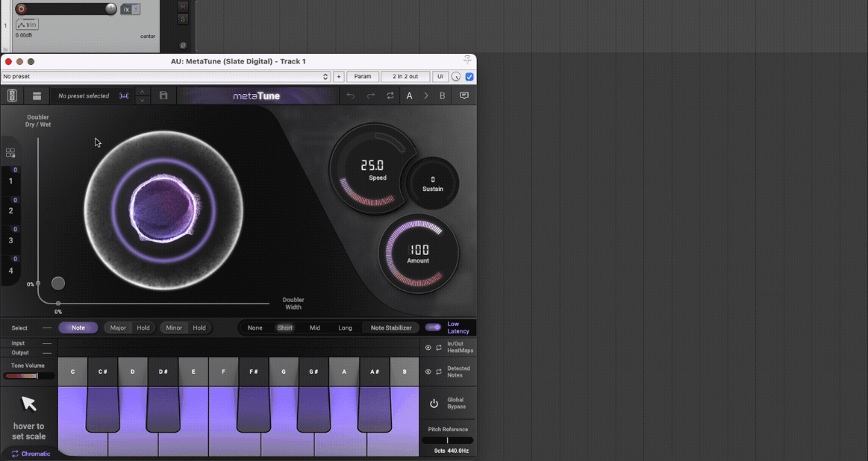Uncheck the plugin bypass checkbox in header

[x=469, y=77]
